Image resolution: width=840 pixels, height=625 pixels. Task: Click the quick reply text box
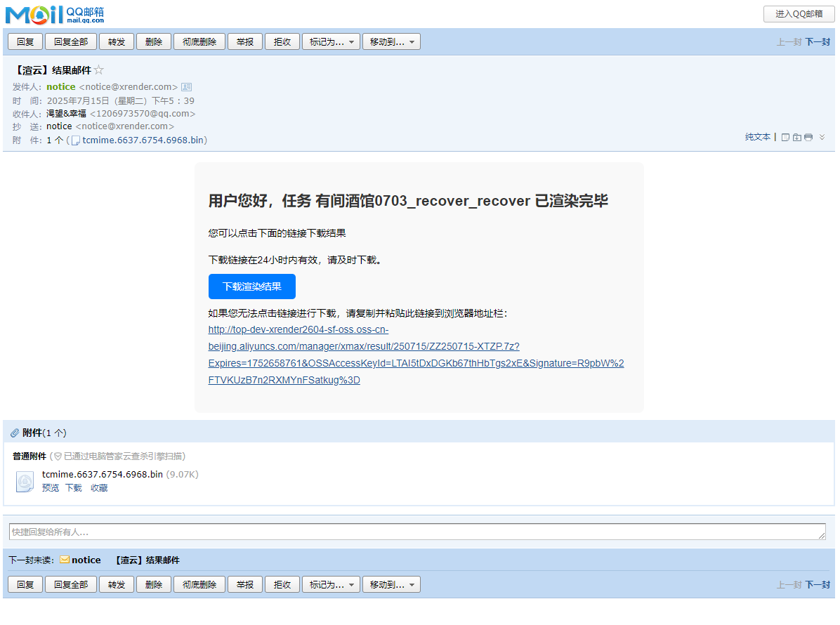pos(417,532)
